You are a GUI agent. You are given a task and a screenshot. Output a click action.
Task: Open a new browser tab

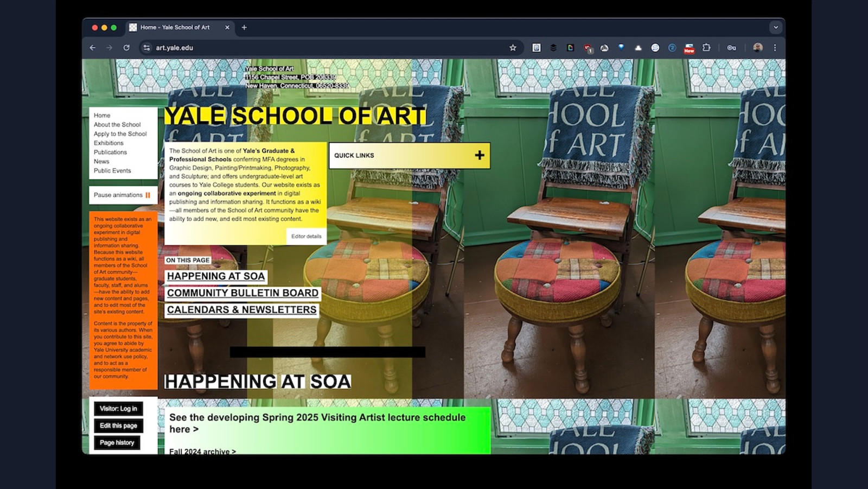tap(244, 27)
